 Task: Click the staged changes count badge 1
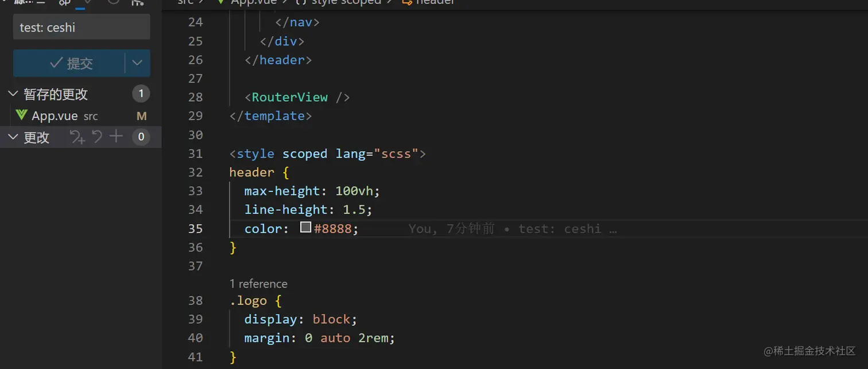click(141, 94)
